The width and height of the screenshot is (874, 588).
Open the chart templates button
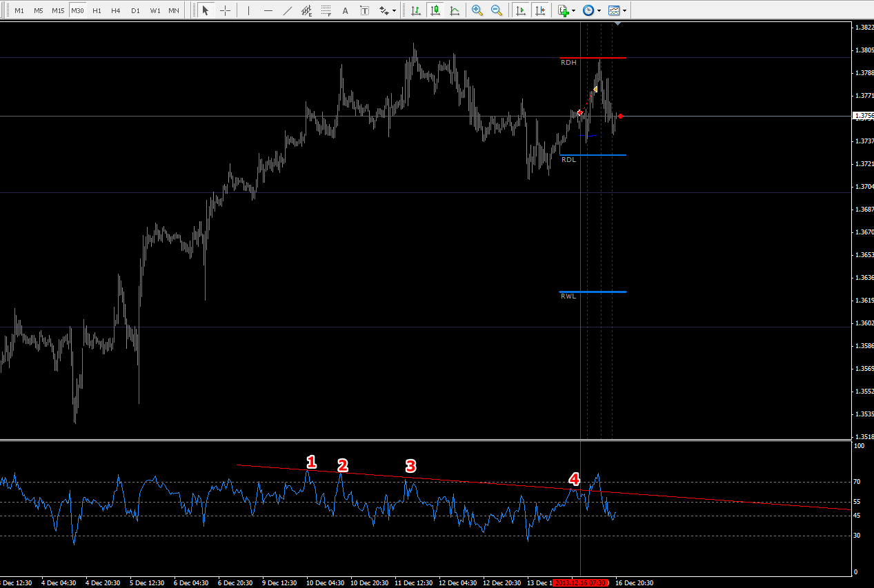pos(614,10)
